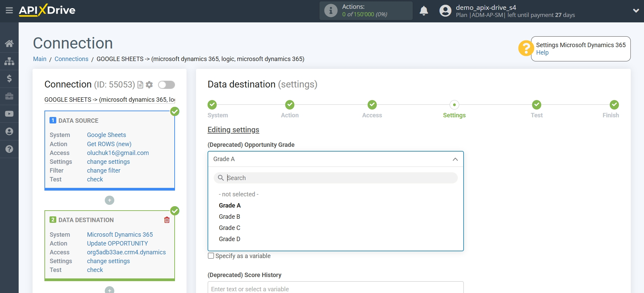Open the dollar billing icon in sidebar
The width and height of the screenshot is (644, 293).
tap(9, 79)
